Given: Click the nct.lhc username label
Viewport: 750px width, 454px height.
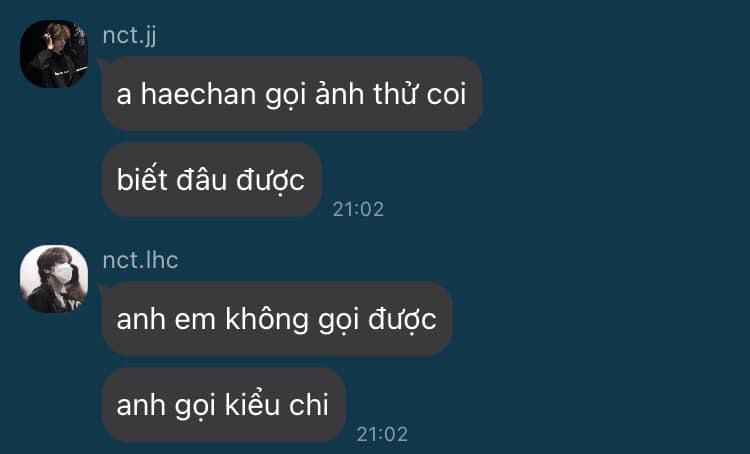Looking at the screenshot, I should (x=141, y=260).
